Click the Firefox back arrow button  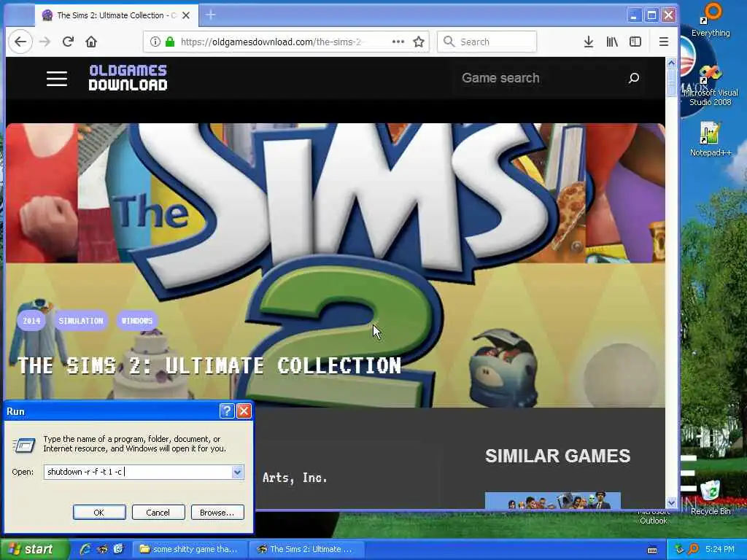tap(20, 42)
